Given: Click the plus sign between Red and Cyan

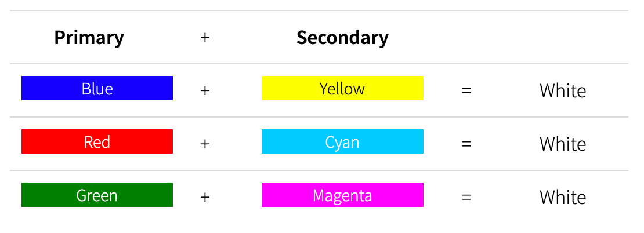Looking at the screenshot, I should pyautogui.click(x=204, y=144).
